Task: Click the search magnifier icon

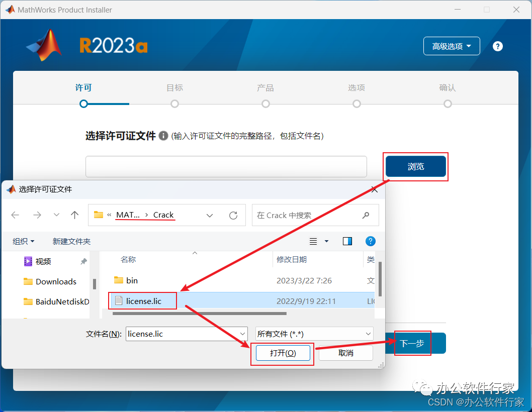Action: tap(366, 215)
